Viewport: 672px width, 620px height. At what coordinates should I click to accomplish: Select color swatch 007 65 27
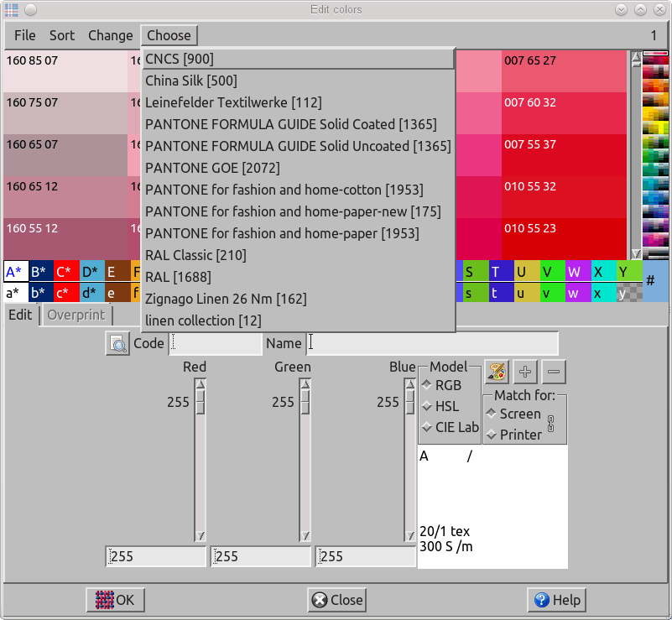(564, 71)
